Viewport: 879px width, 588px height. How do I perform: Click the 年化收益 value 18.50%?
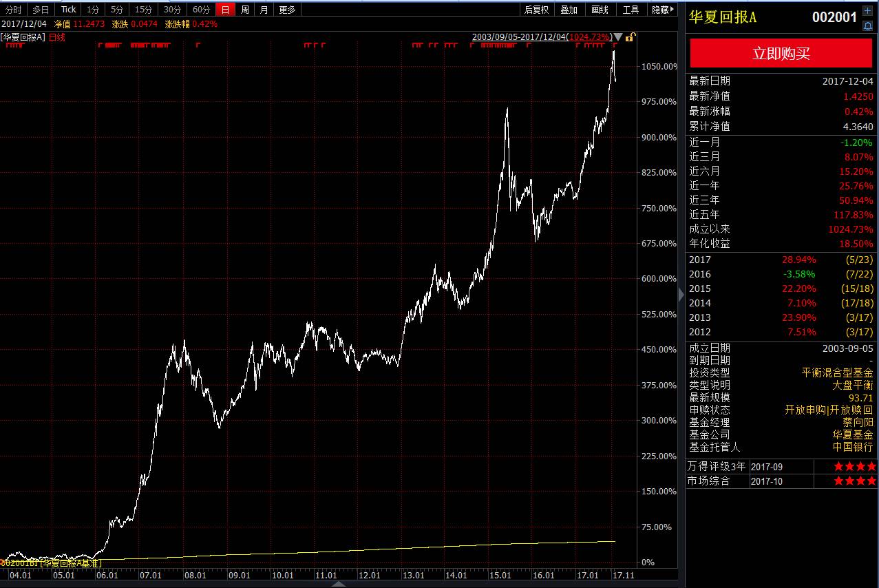(856, 244)
